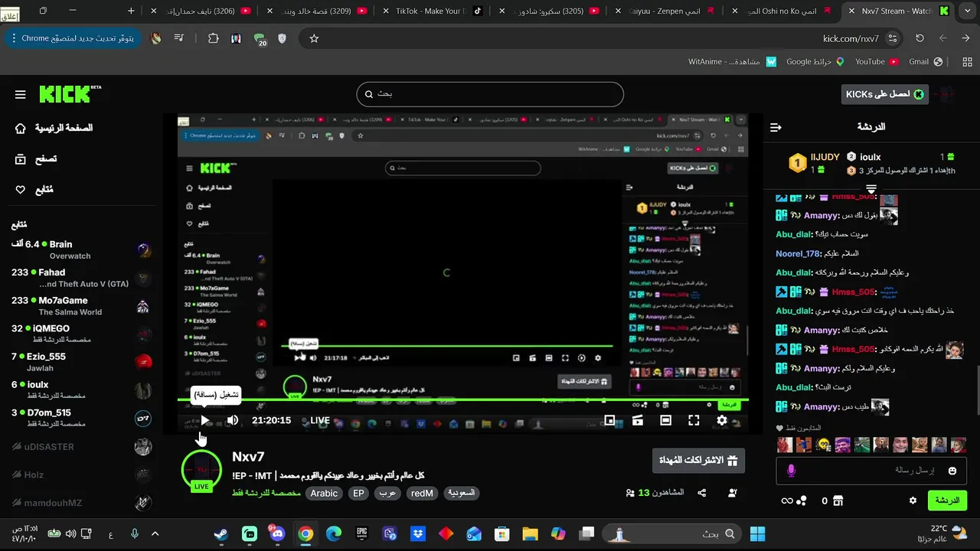This screenshot has width=980, height=551.
Task: Reload the page
Action: tap(920, 38)
